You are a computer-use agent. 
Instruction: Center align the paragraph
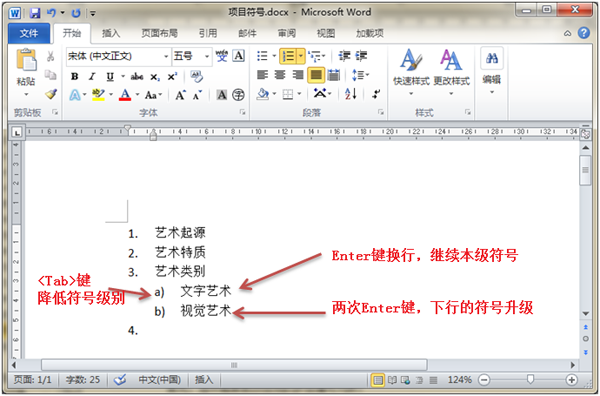coord(280,75)
